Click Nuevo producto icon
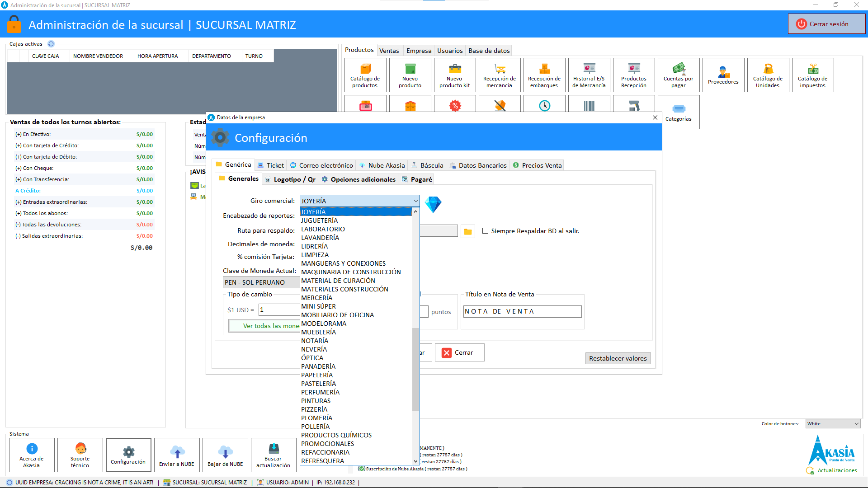This screenshot has width=868, height=488. (x=410, y=75)
